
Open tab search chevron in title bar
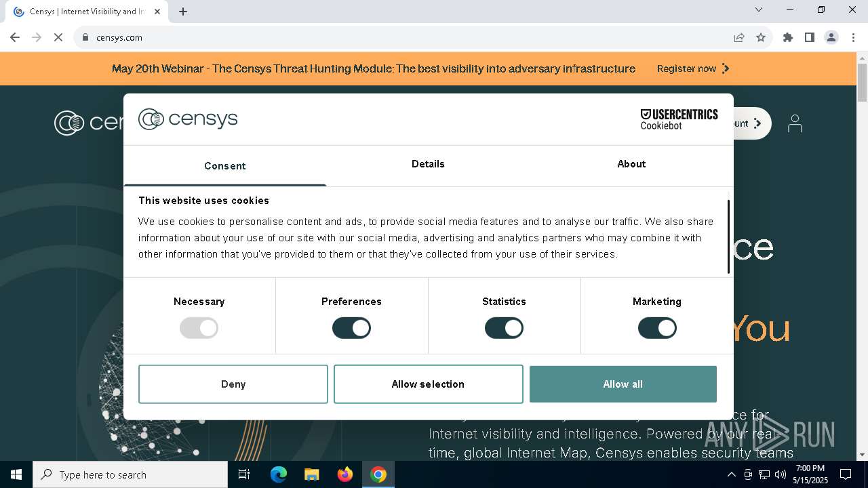click(759, 9)
